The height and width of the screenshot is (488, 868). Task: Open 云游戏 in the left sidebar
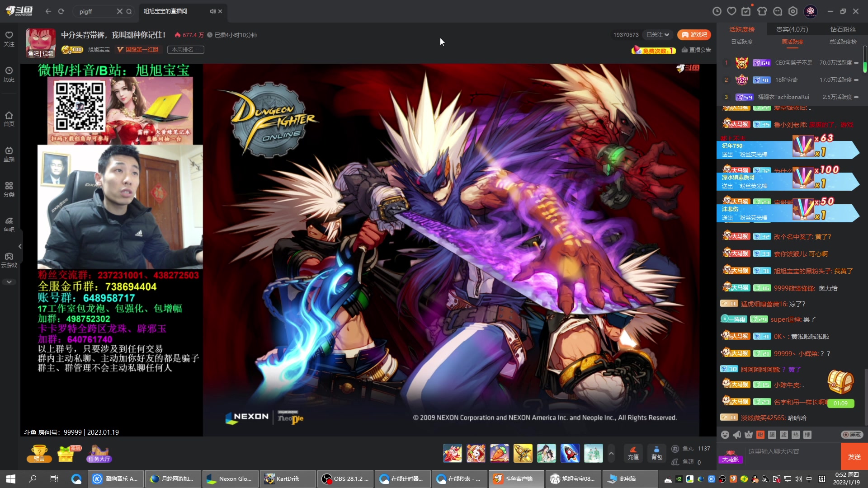coord(9,260)
